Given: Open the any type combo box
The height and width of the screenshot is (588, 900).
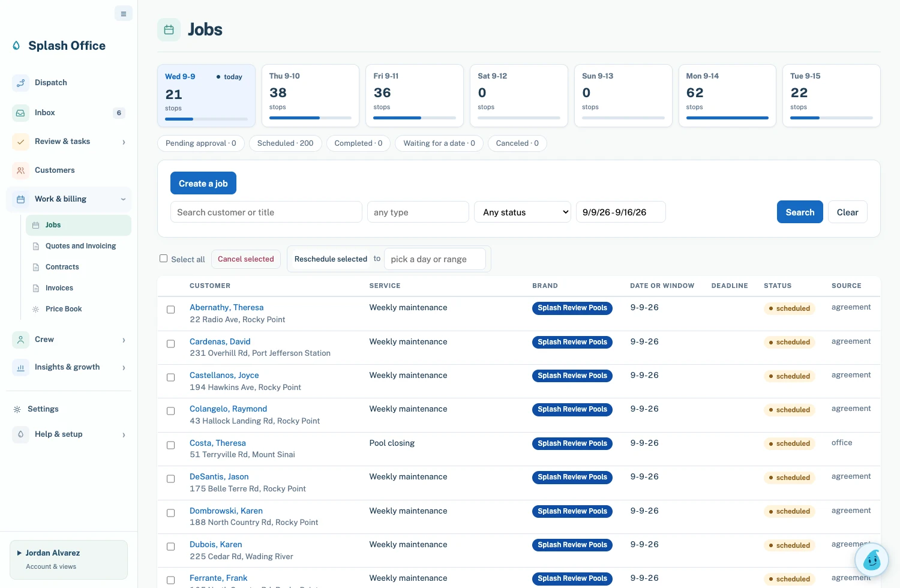Looking at the screenshot, I should tap(418, 212).
